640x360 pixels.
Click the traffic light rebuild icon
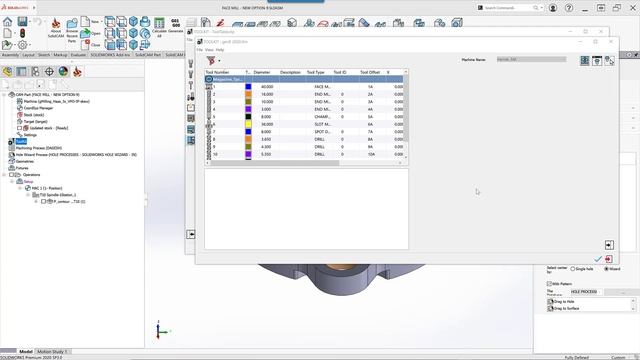22,33
